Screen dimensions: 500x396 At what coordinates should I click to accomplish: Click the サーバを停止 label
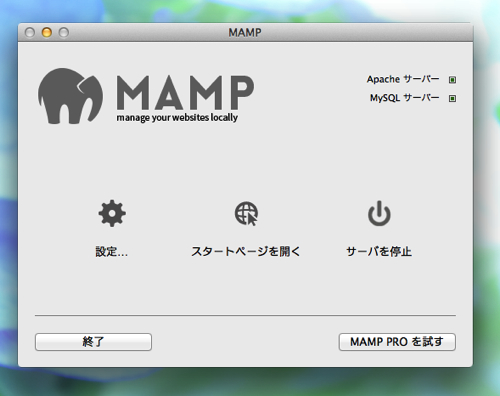(379, 251)
